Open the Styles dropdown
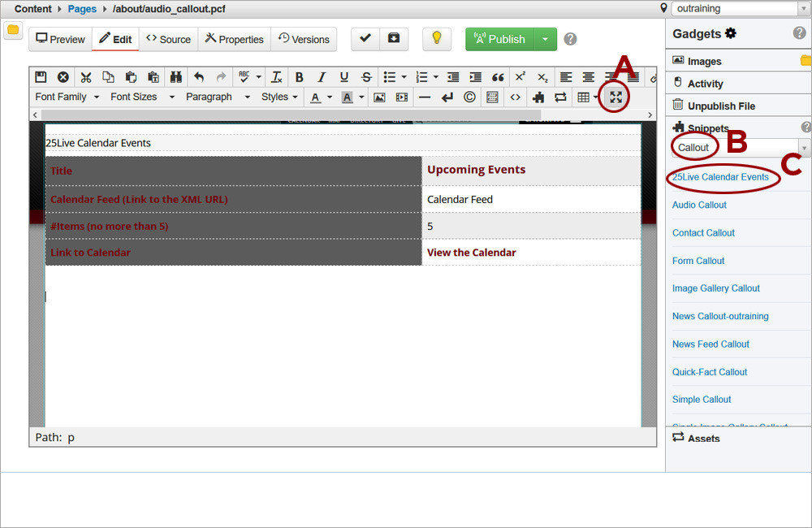The height and width of the screenshot is (528, 812). (x=279, y=97)
